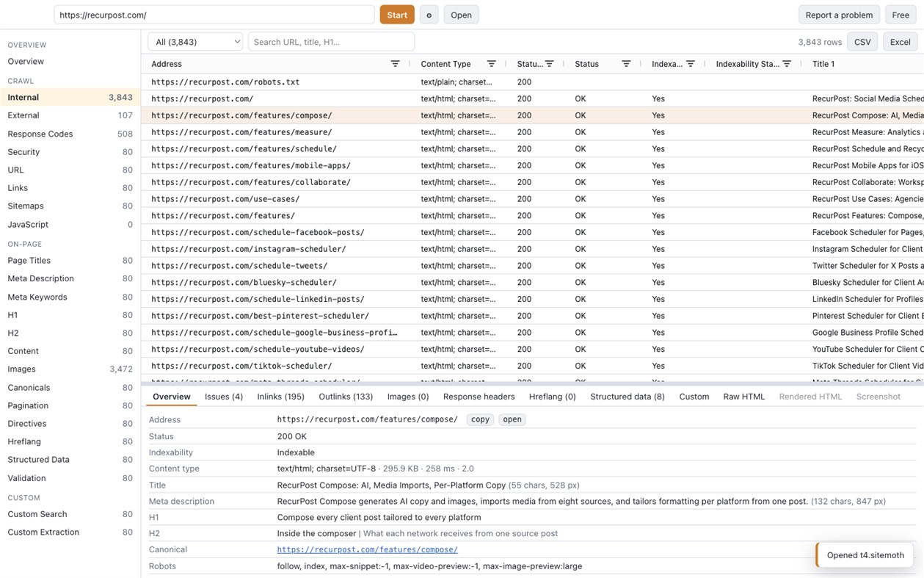Image resolution: width=924 pixels, height=578 pixels.
Task: Click the Start crawl button
Action: pos(397,15)
